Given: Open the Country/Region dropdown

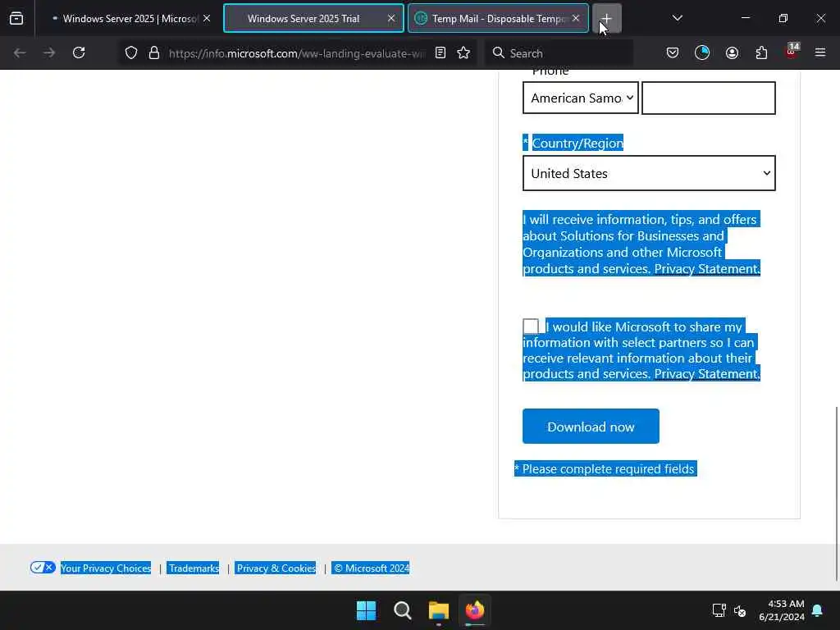Looking at the screenshot, I should [x=649, y=173].
